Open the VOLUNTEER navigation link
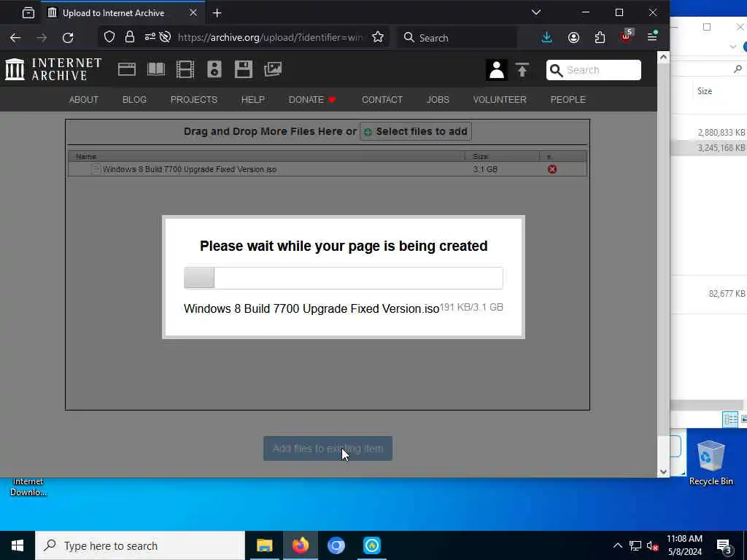 pyautogui.click(x=500, y=99)
